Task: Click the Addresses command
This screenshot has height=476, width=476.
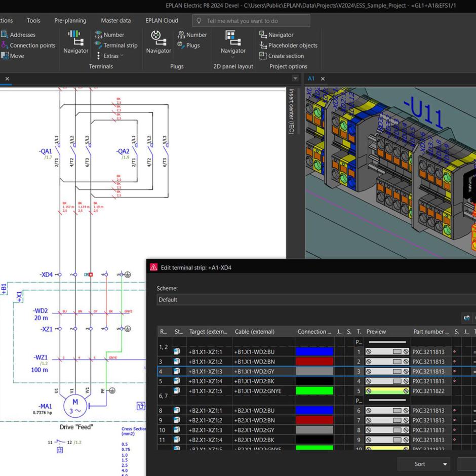Action: [18, 34]
